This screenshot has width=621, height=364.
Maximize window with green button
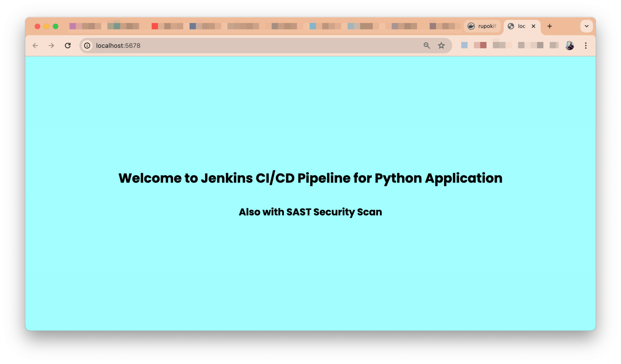point(56,26)
